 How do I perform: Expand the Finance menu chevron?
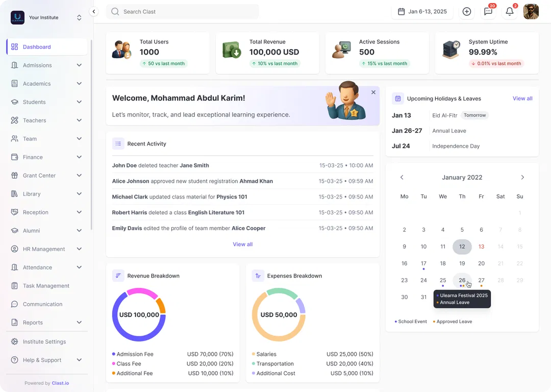[79, 157]
